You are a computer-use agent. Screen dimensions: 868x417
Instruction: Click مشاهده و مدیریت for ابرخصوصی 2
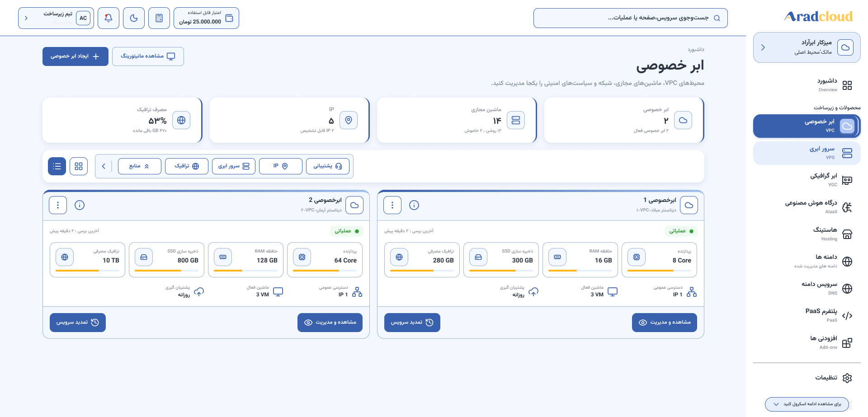[x=330, y=323]
